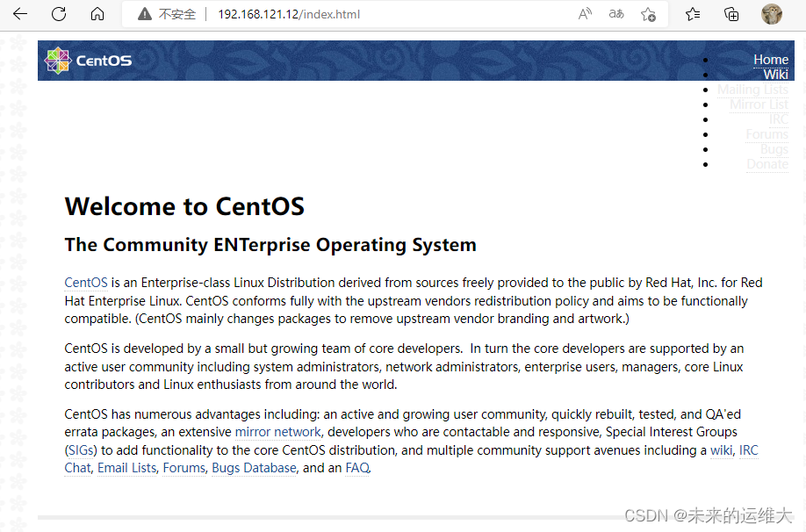Open the browser home page icon
The height and width of the screenshot is (532, 806).
click(97, 14)
